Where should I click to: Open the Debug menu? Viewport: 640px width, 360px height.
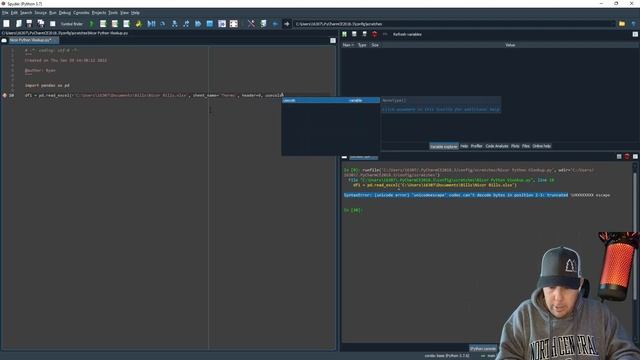(64, 13)
